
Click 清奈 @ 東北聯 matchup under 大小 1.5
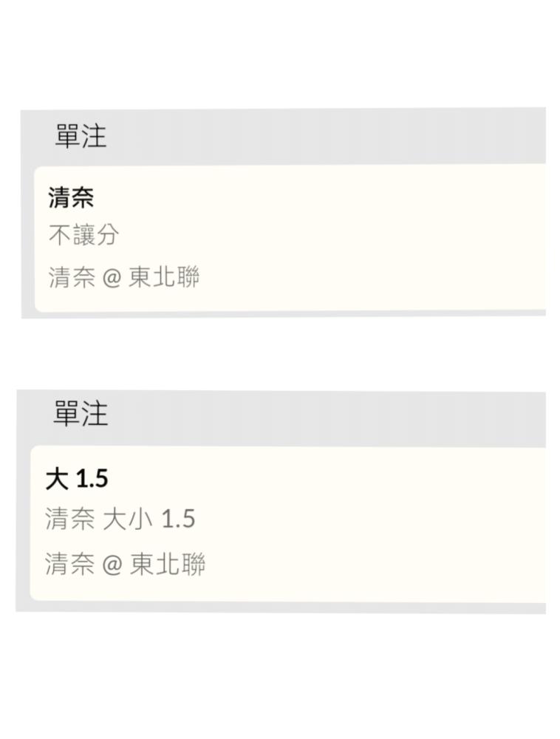click(125, 565)
